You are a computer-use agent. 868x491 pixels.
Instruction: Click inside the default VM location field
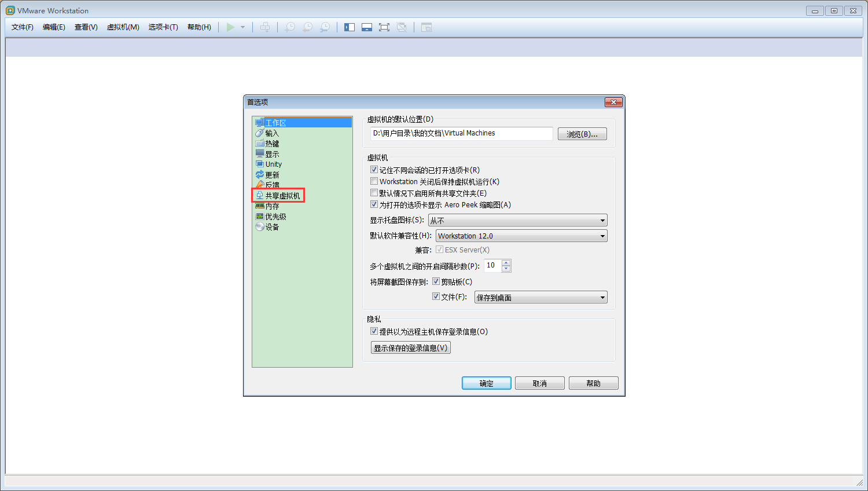coord(460,133)
